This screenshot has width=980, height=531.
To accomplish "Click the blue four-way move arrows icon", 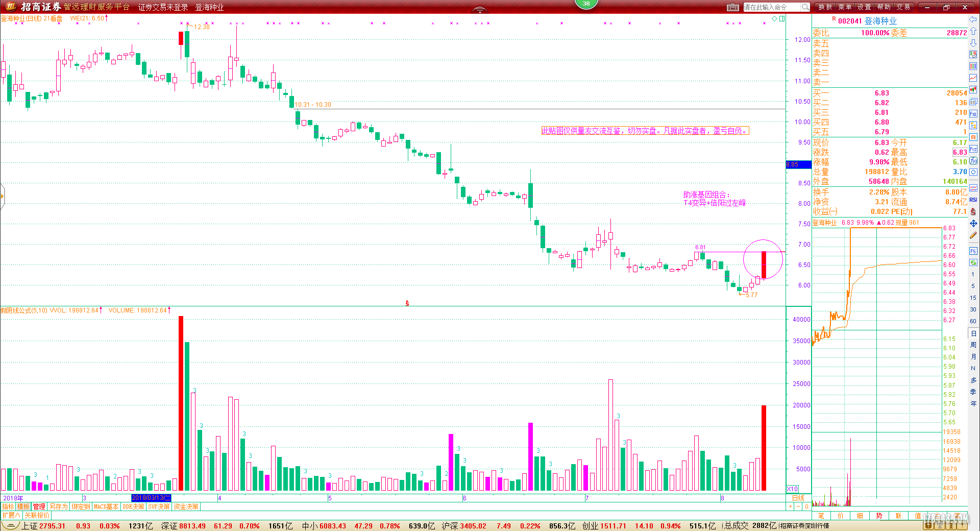I will [x=973, y=224].
